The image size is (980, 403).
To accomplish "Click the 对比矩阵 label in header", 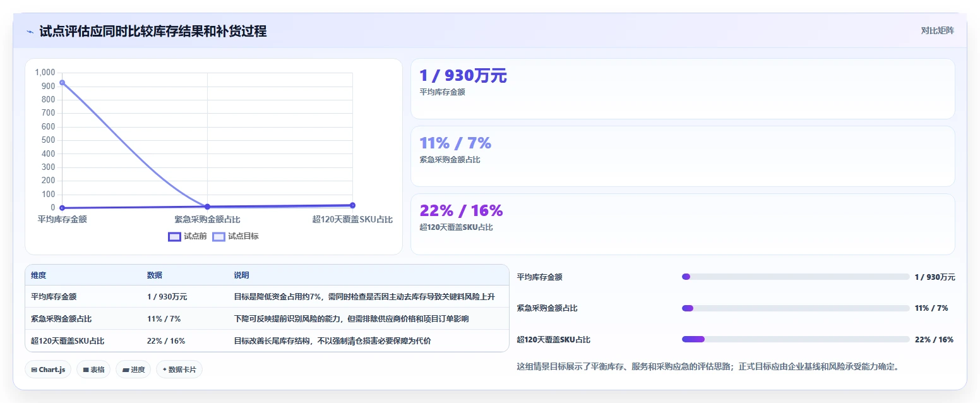I will [937, 30].
